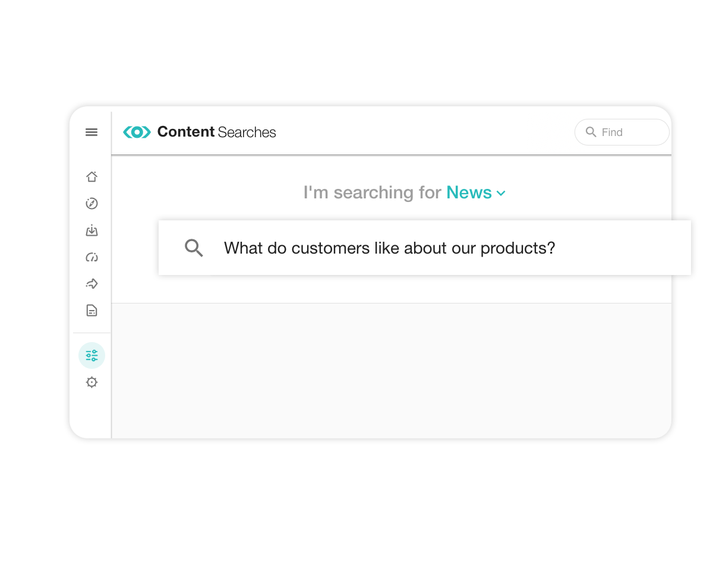The width and height of the screenshot is (713, 588).
Task: Click the share arrow icon in the sidebar
Action: tap(92, 283)
